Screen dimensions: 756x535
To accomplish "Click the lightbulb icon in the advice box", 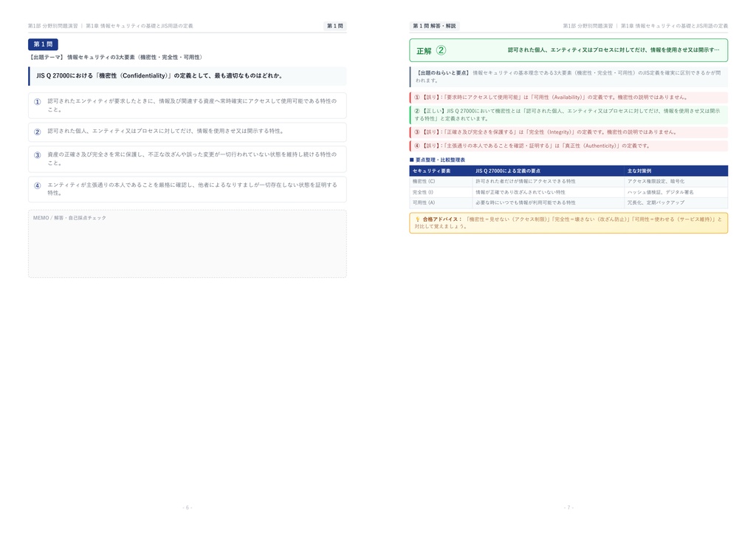I will coord(418,219).
